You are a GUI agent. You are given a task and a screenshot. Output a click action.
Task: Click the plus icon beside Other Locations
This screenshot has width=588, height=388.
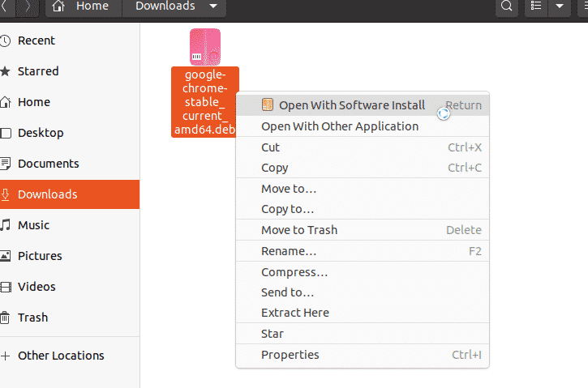tap(5, 356)
